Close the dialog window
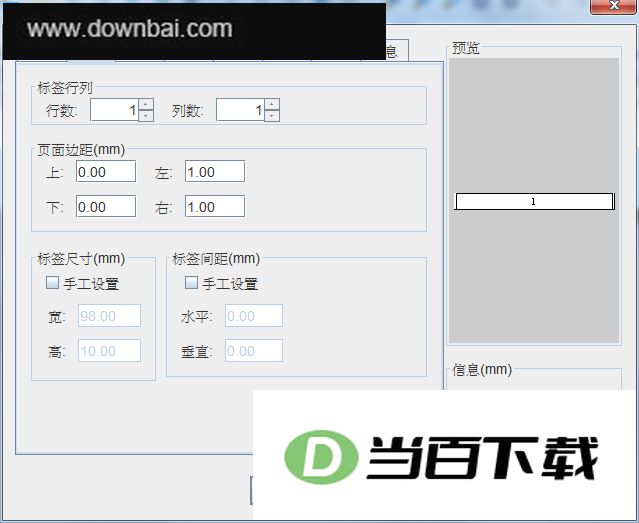Screen dimensions: 639x523 pos(614,6)
